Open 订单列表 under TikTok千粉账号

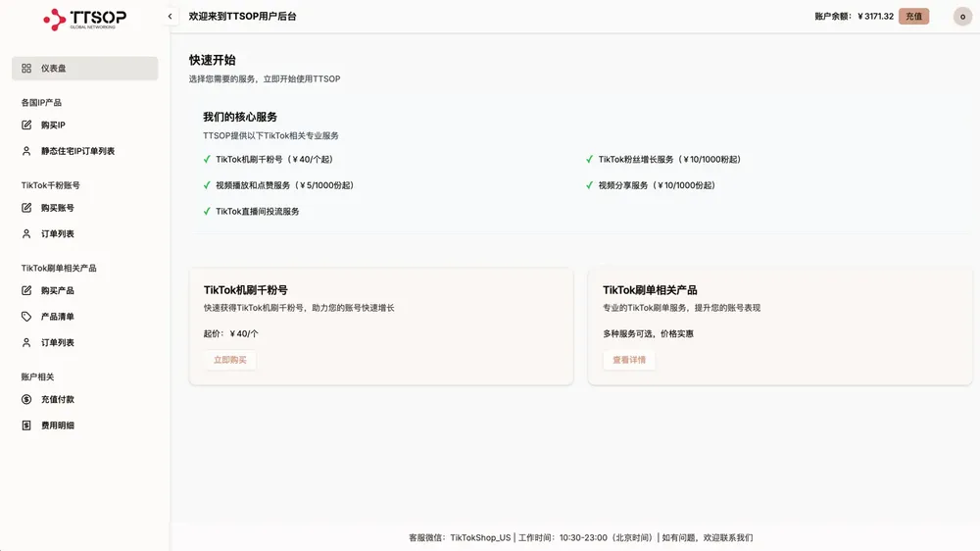(57, 234)
